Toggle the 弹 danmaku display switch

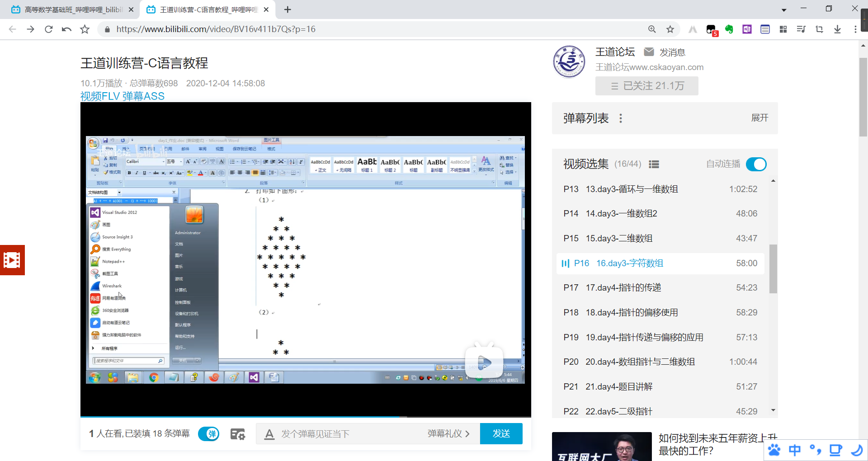(x=209, y=434)
